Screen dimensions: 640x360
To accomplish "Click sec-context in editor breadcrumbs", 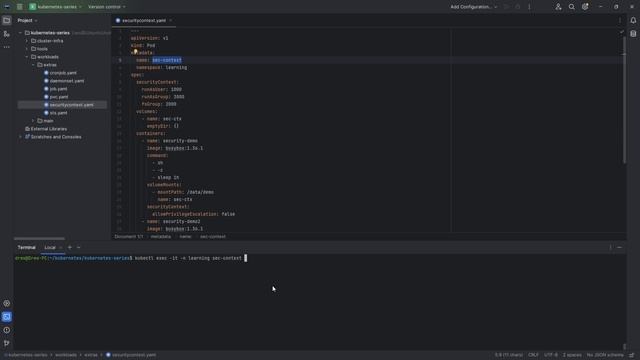I will (213, 237).
